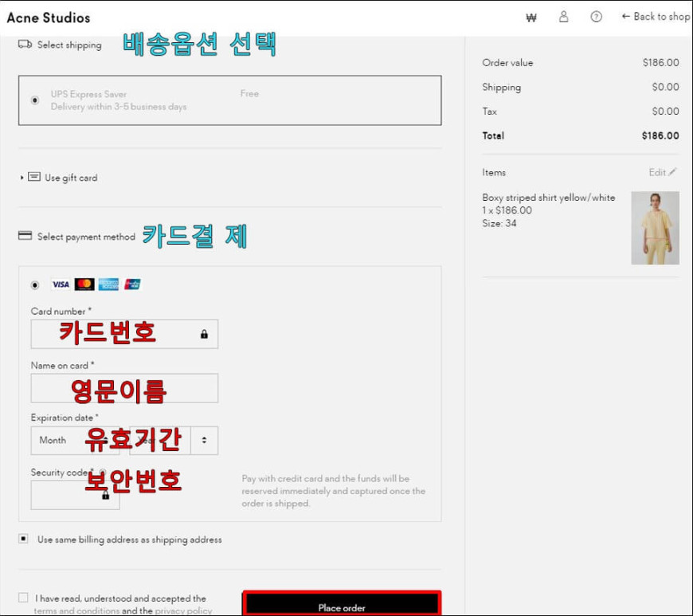This screenshot has width=693, height=616.
Task: Click the UnionPay card logo
Action: 132,284
